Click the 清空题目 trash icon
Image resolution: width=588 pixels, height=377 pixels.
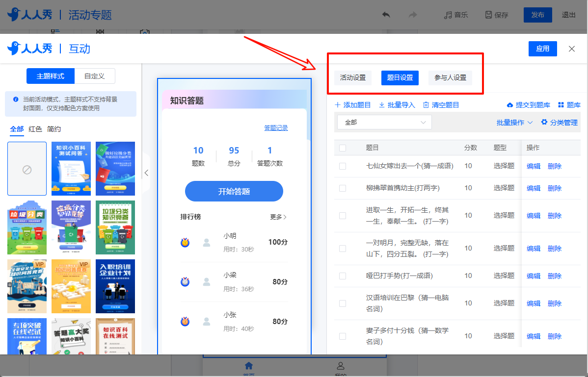click(x=426, y=105)
